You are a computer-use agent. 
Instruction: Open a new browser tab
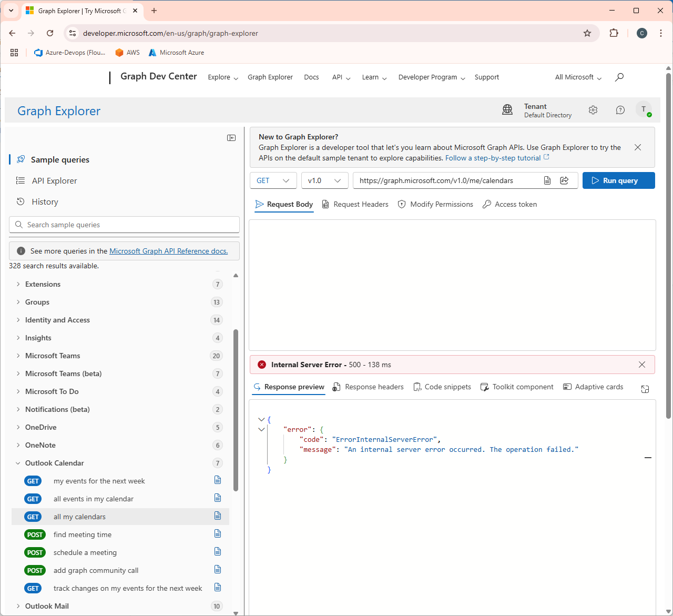coord(154,11)
